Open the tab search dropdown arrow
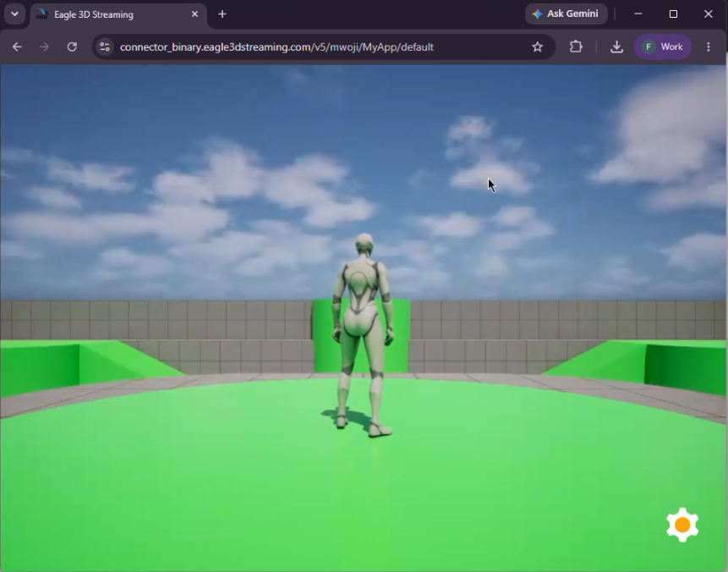Viewport: 728px width, 572px height. click(x=14, y=14)
